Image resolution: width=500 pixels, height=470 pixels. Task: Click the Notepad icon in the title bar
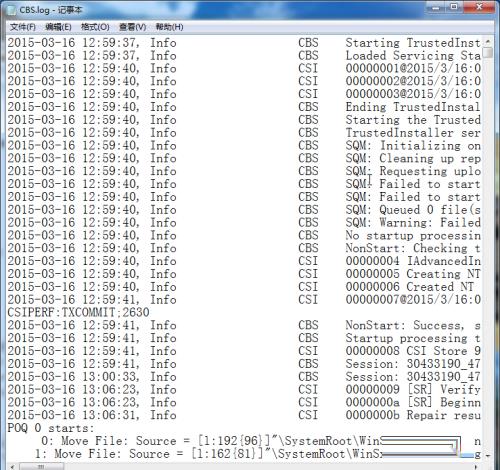tap(12, 10)
